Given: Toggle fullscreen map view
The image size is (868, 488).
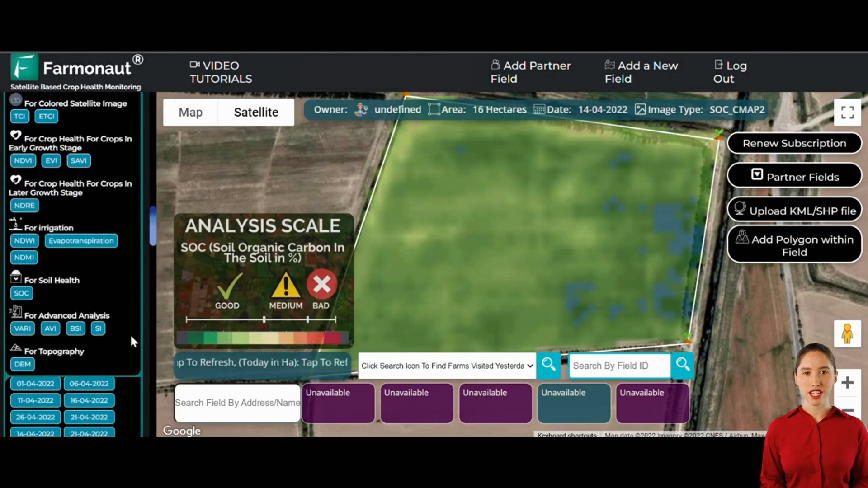Looking at the screenshot, I should click(847, 112).
